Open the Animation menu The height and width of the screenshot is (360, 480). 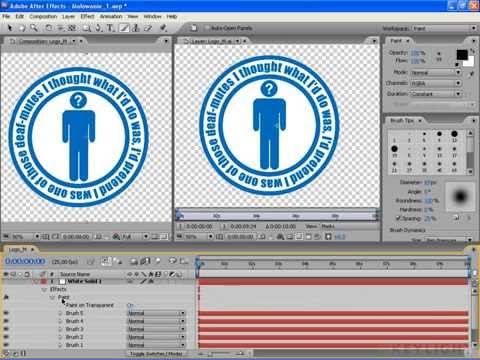click(111, 16)
